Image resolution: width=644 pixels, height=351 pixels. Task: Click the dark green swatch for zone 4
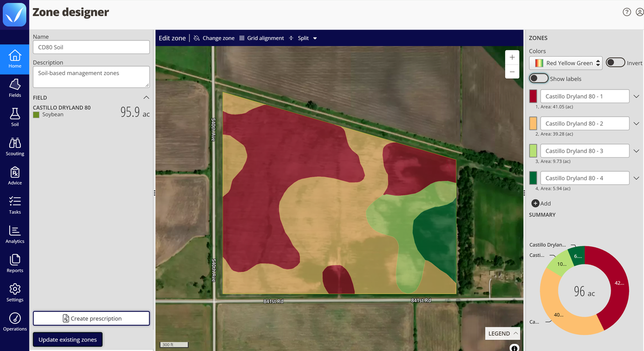[x=533, y=178]
